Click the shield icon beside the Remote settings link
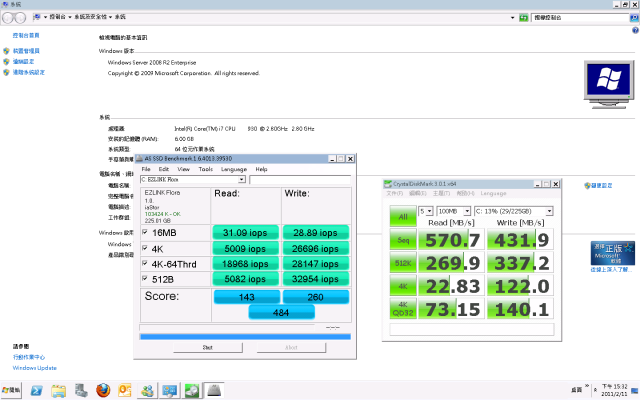 tap(6, 62)
